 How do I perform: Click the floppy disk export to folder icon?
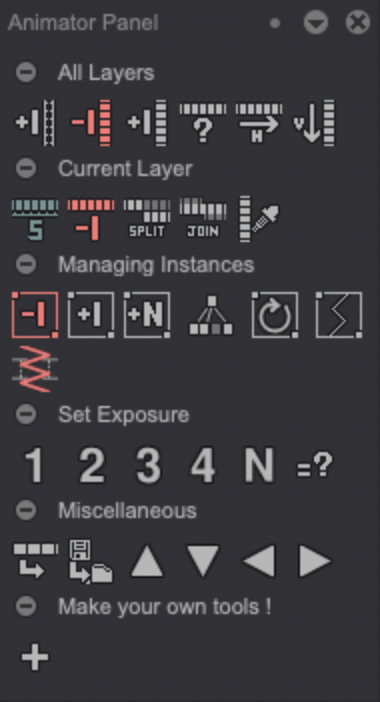[91, 561]
